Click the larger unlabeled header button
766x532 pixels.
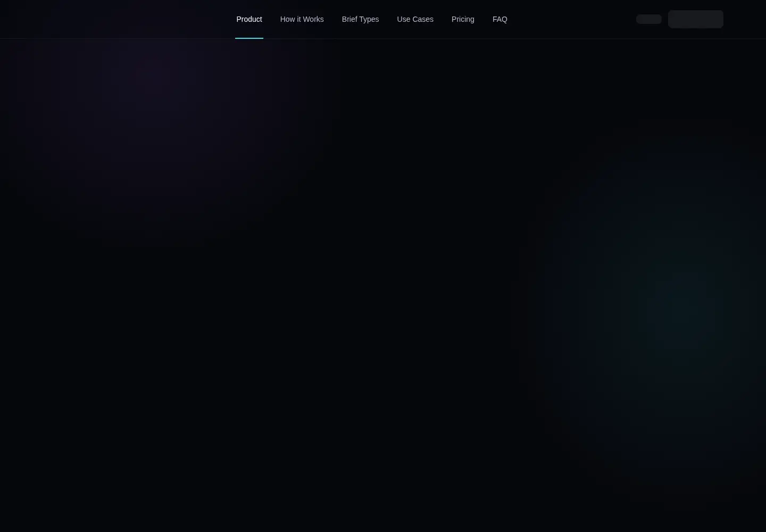(x=696, y=19)
